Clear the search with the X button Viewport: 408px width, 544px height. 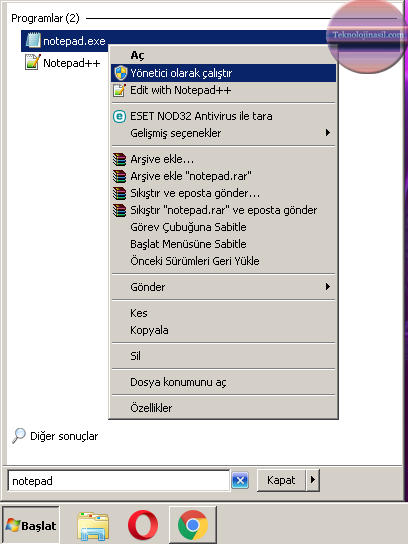point(240,481)
